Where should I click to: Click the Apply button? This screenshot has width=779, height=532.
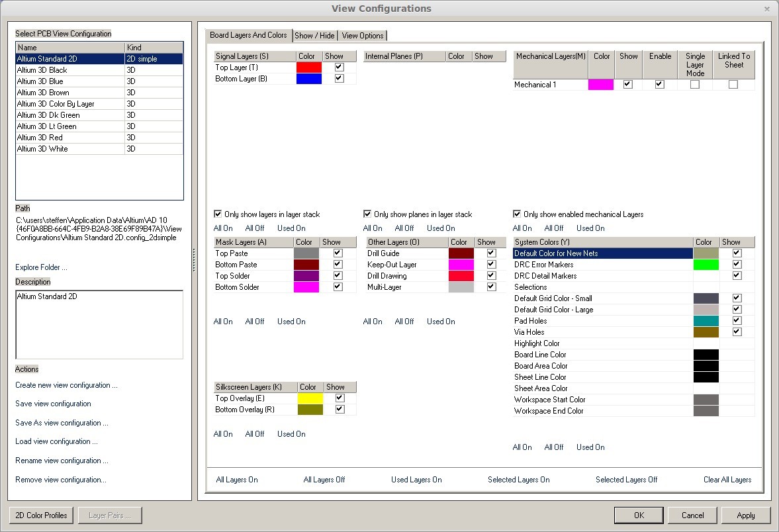tap(746, 515)
